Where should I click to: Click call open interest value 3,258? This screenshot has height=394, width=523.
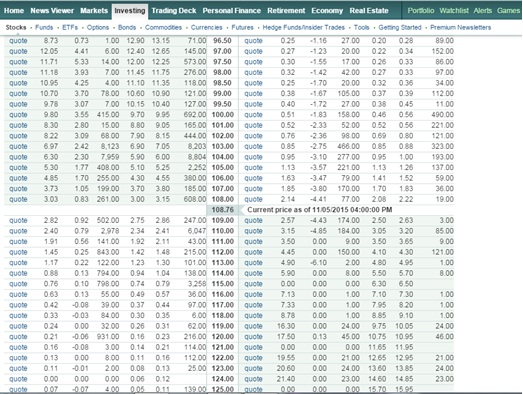coord(196,284)
